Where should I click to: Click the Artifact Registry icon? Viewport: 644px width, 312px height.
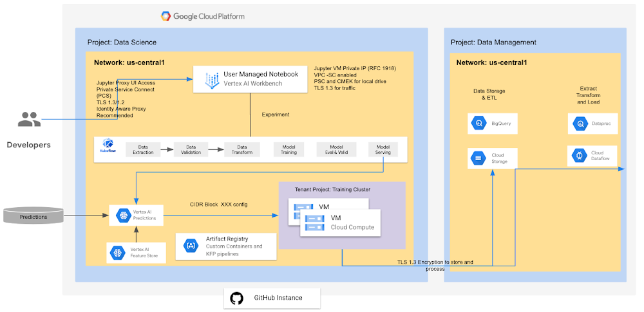[x=191, y=246]
